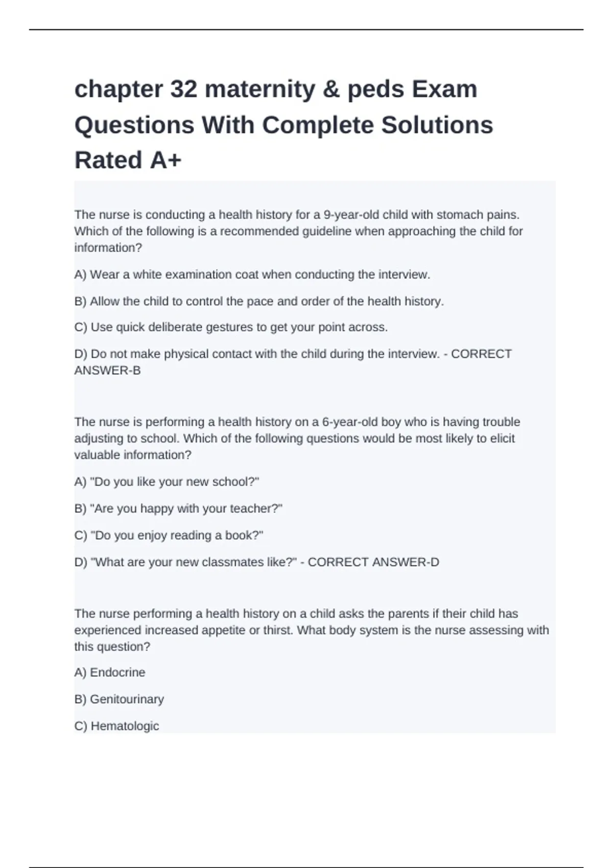Screen dimensions: 613x868
Task: Select option A) "Do you like your new school?"
Action: pyautogui.click(x=167, y=482)
